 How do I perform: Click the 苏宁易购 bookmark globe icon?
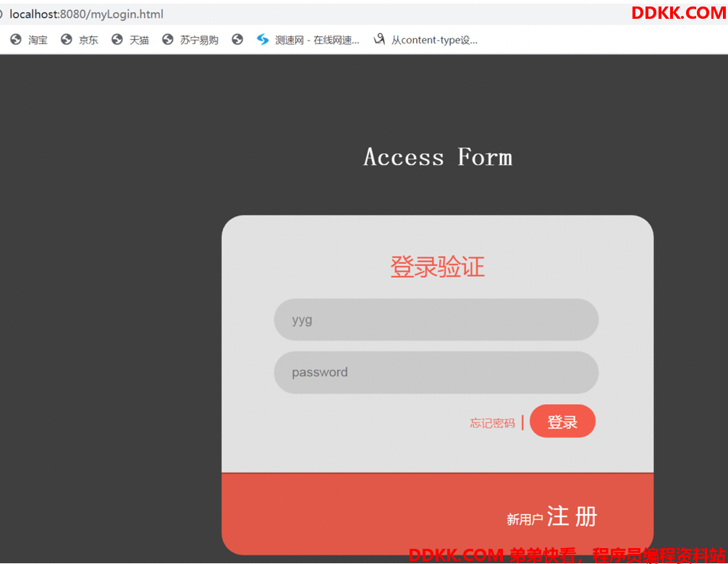point(168,40)
